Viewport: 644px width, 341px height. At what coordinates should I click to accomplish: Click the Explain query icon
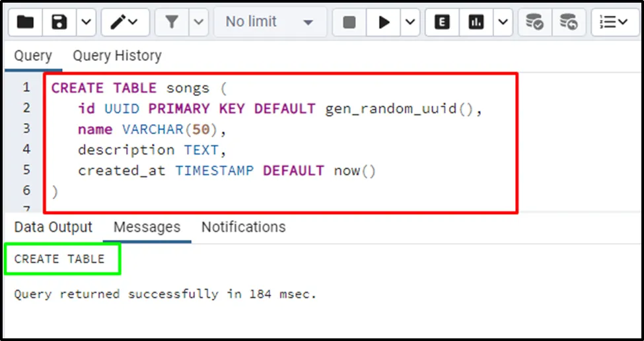click(443, 22)
